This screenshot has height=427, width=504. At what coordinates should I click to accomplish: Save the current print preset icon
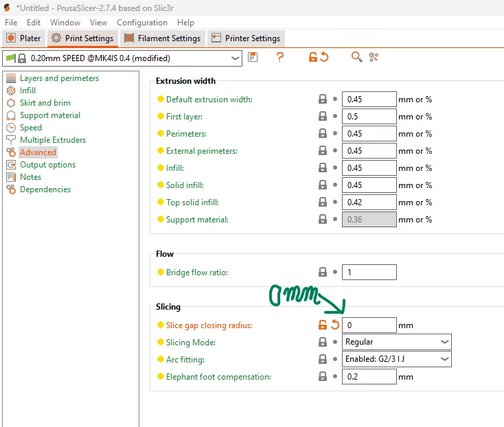coord(253,57)
